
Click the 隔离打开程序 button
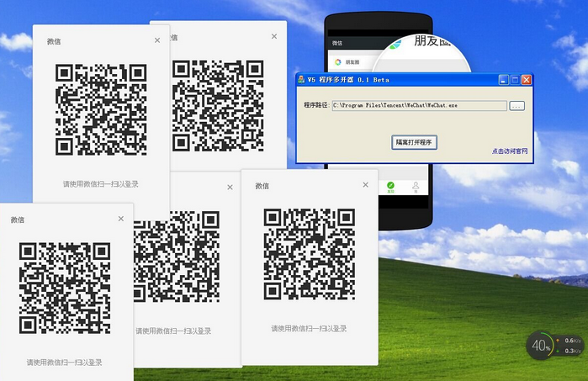pos(414,142)
